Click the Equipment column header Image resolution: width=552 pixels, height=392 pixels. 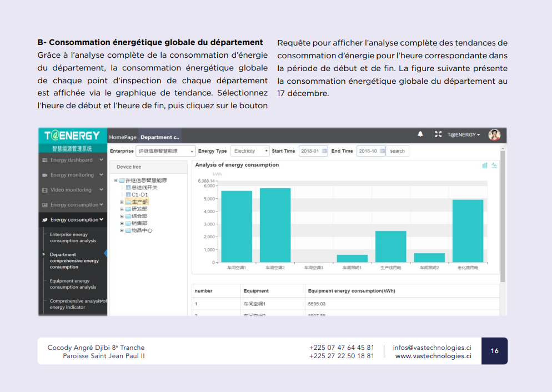[256, 291]
